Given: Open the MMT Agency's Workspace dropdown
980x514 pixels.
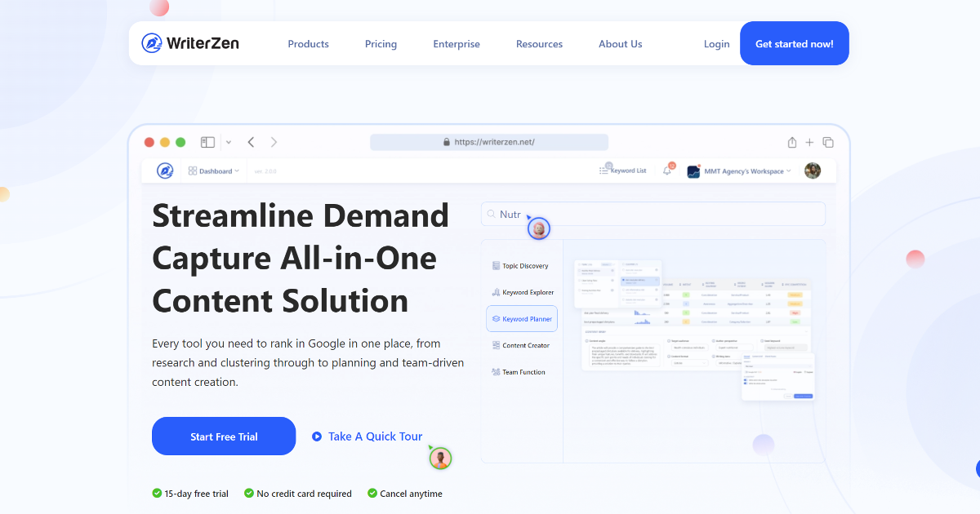Looking at the screenshot, I should 739,171.
